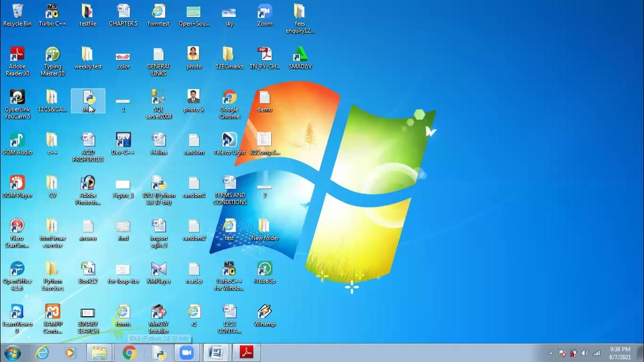Open the 12ECmarks folder

click(x=229, y=58)
